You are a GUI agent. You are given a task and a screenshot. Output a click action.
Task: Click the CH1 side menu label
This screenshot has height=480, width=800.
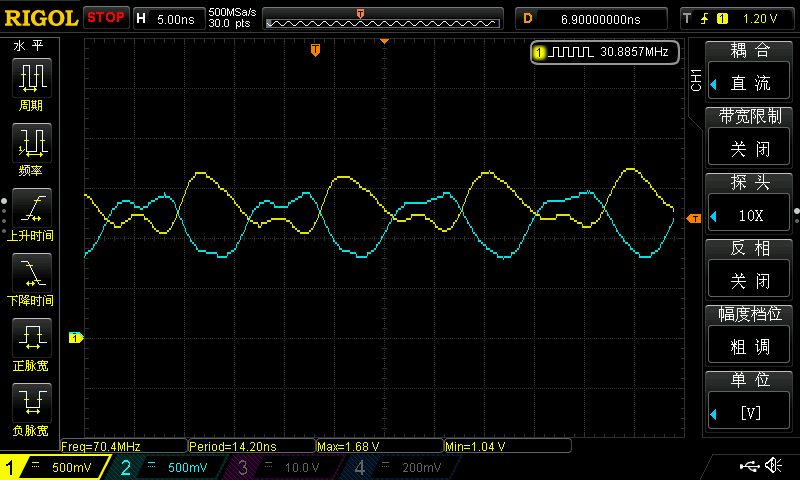[696, 80]
